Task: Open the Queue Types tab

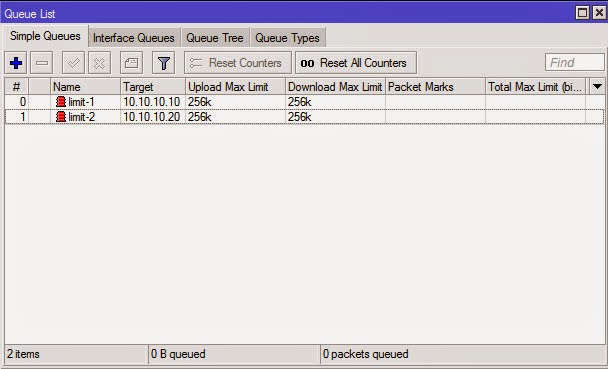Action: click(287, 38)
